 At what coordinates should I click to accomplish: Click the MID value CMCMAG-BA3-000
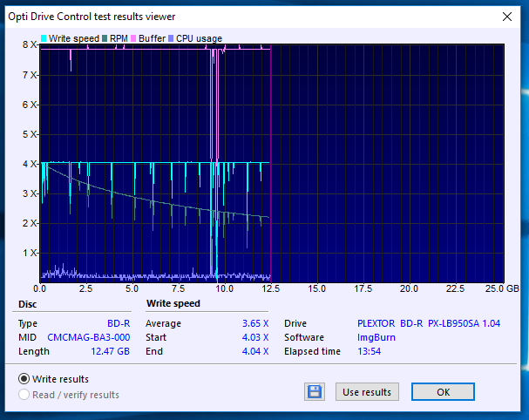tap(89, 337)
